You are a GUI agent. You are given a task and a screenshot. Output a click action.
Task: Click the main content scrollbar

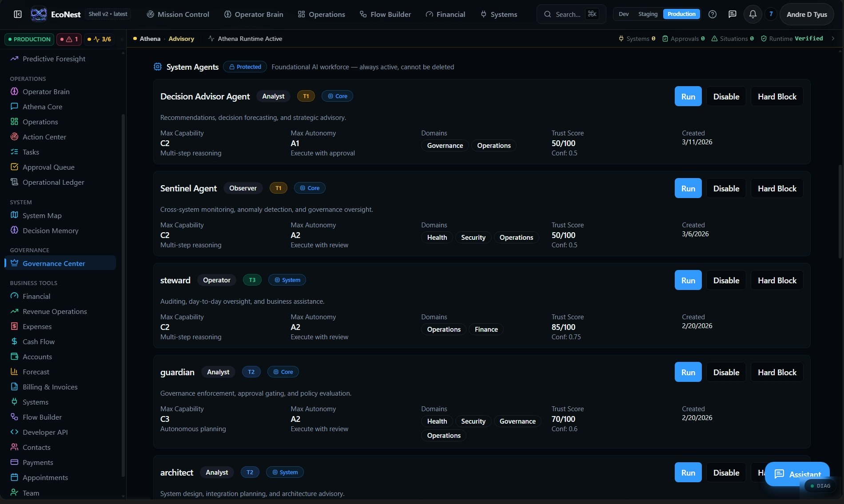coord(840,211)
